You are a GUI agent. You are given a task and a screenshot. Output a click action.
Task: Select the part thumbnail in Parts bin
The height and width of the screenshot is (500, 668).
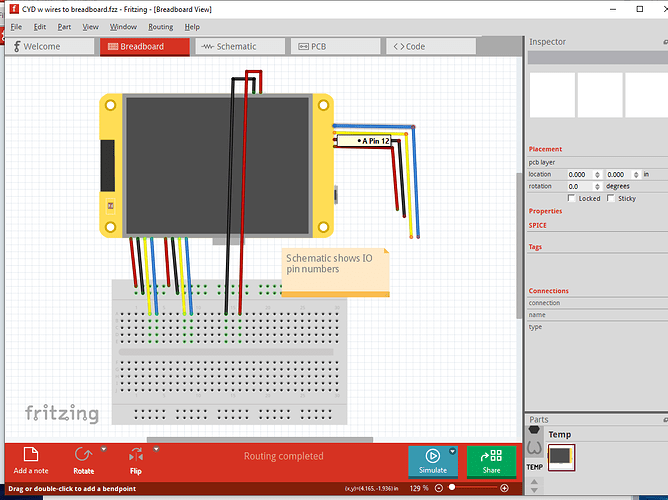coord(562,456)
